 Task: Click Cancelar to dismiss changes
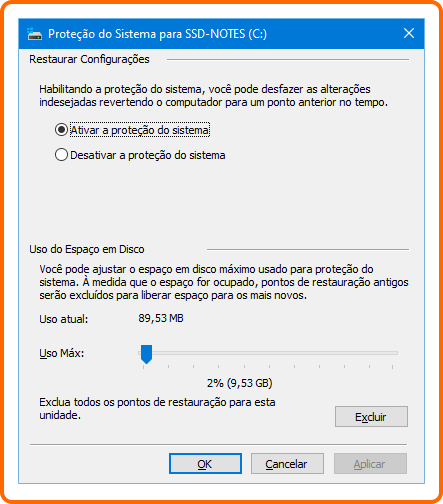click(287, 464)
